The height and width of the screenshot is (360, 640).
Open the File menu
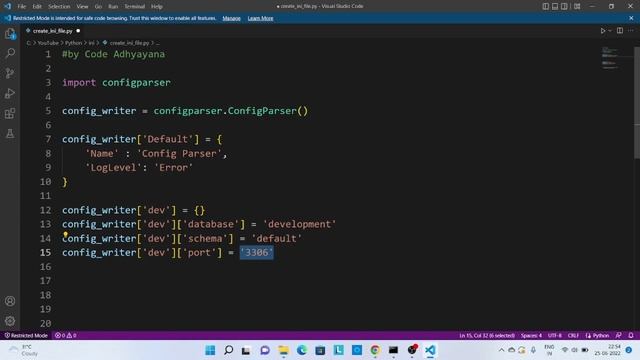(x=22, y=7)
